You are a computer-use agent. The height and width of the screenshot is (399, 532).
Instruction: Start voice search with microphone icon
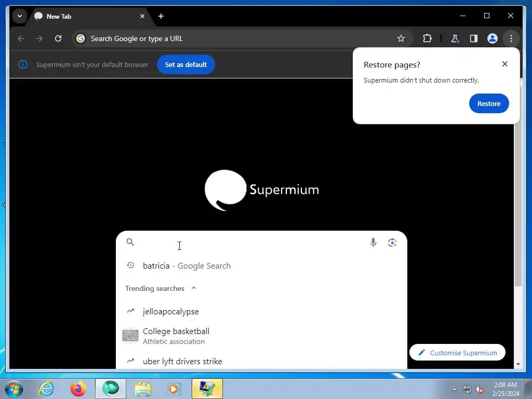(373, 242)
